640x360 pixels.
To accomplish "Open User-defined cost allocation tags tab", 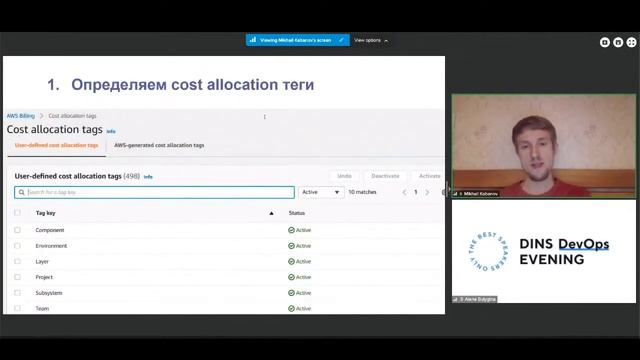I will click(57, 145).
